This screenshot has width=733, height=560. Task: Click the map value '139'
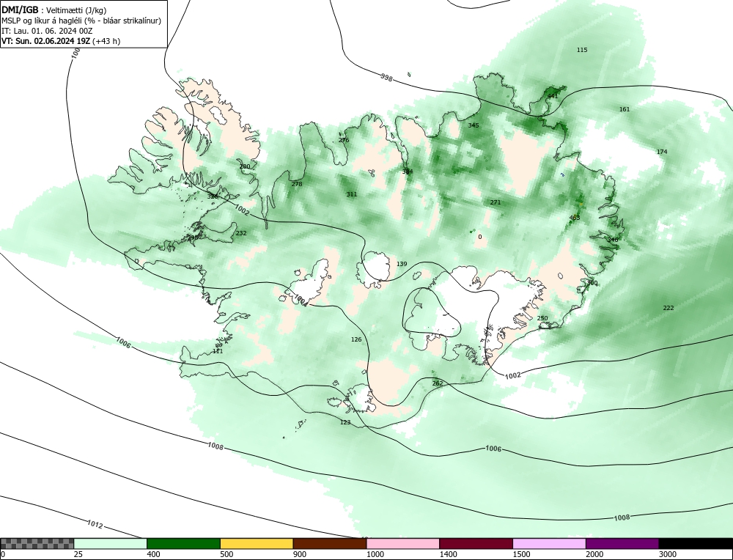click(x=402, y=264)
